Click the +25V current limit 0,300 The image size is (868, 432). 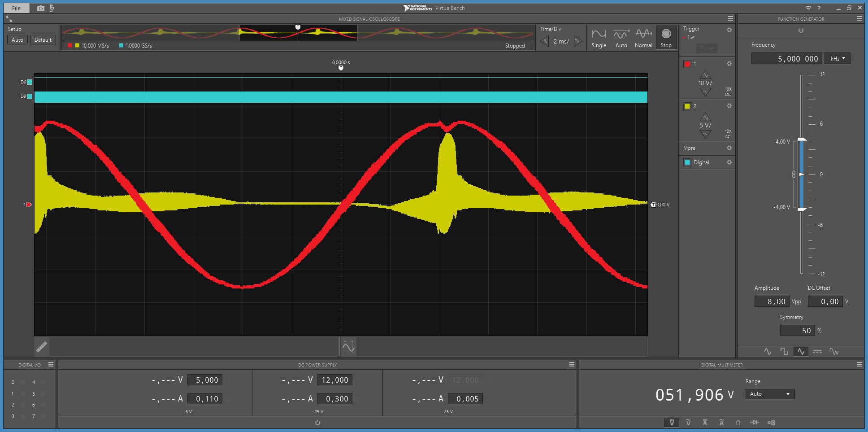[x=335, y=399]
